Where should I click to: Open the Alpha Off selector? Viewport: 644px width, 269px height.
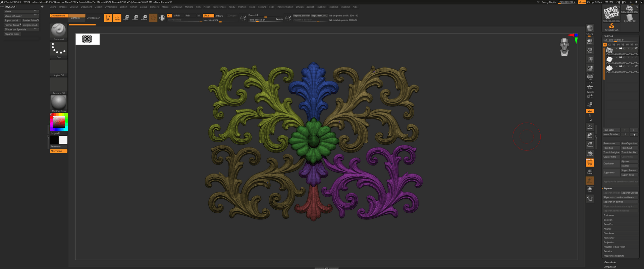pyautogui.click(x=59, y=68)
